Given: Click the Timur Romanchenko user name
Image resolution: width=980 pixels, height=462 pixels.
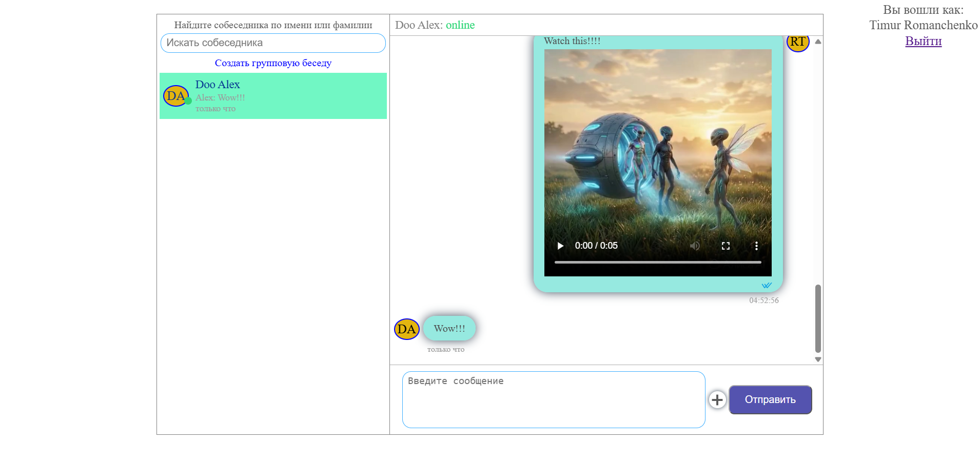Looking at the screenshot, I should coord(924,25).
